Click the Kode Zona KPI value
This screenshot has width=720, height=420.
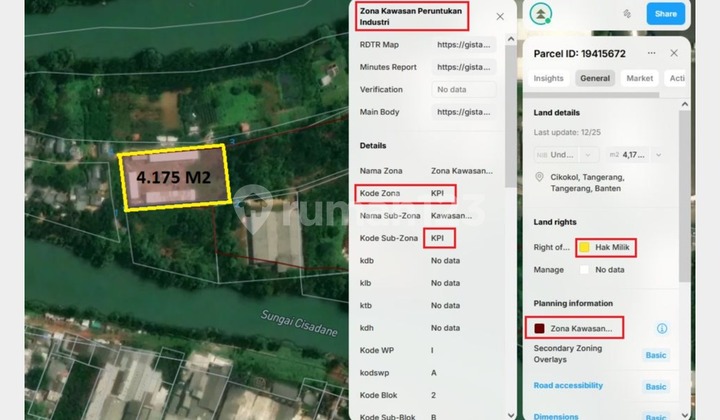tap(437, 193)
